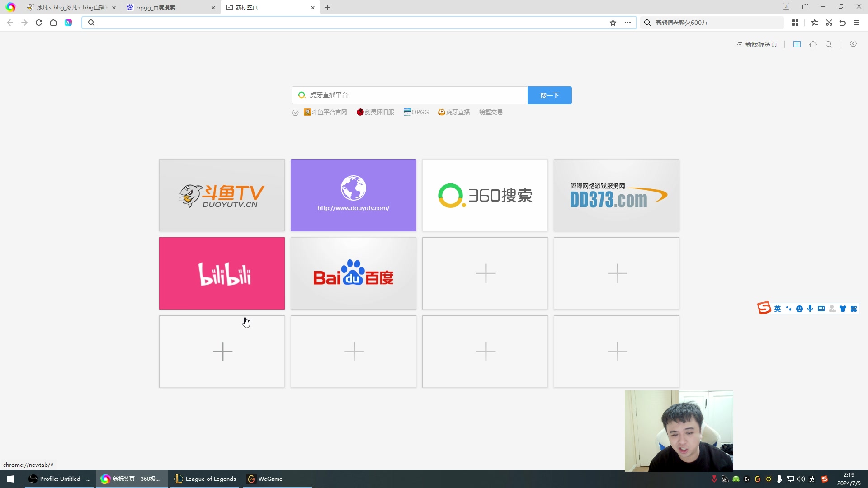Screen dimensions: 868x488
Task: Open 新版标签页 link
Action: click(x=756, y=44)
